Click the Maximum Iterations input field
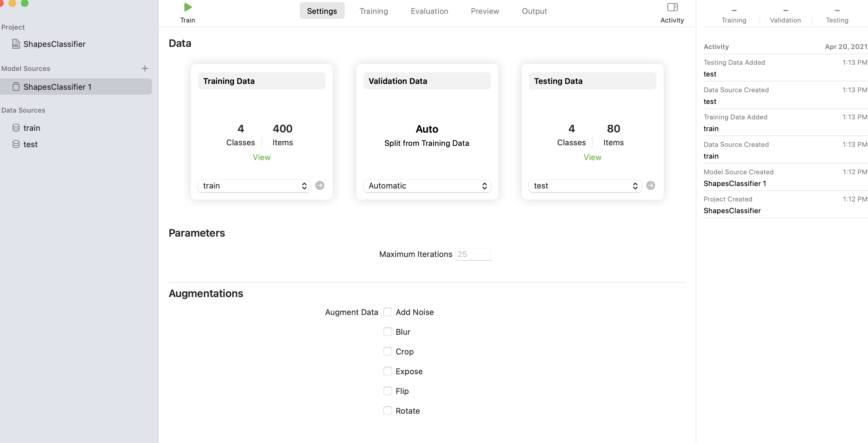The image size is (868, 443). coord(473,254)
